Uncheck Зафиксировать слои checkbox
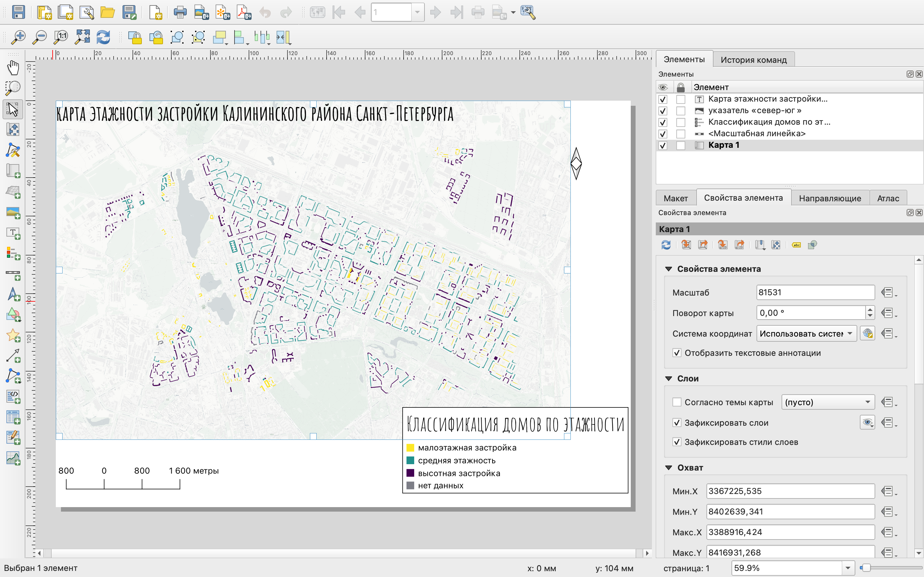 [677, 422]
